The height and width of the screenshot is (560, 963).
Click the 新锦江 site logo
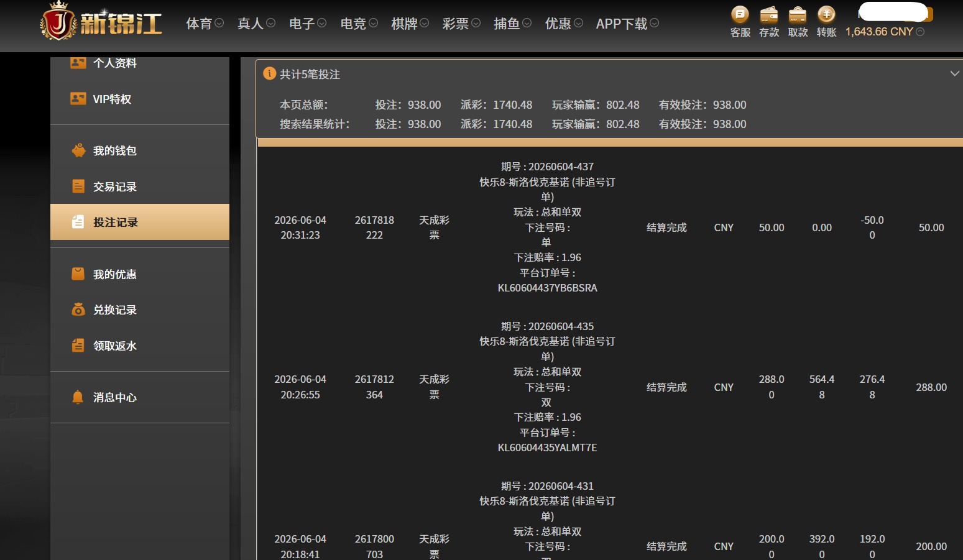(x=101, y=21)
